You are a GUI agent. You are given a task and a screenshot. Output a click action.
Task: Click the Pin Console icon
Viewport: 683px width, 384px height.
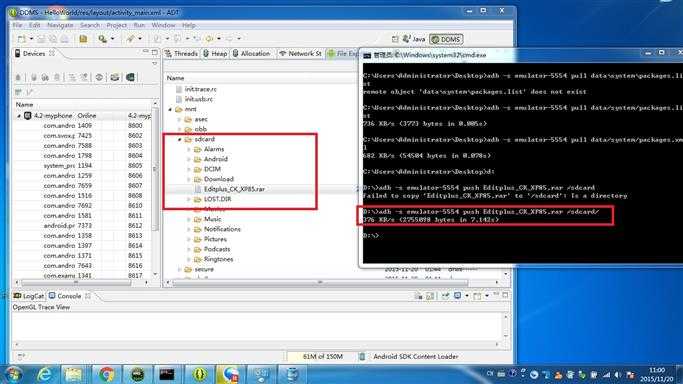445,296
